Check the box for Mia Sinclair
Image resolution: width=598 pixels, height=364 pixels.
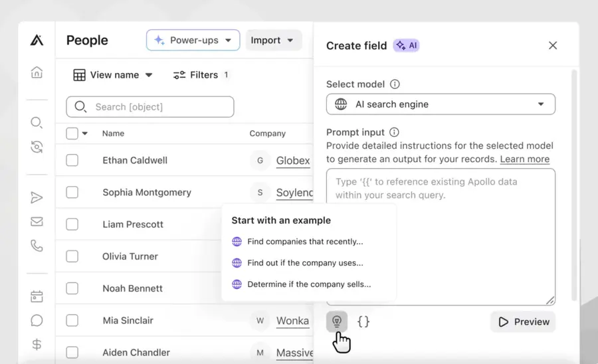[72, 320]
